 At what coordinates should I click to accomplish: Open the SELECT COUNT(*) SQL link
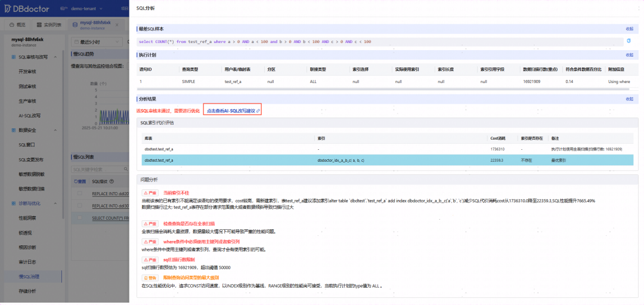[x=110, y=218]
